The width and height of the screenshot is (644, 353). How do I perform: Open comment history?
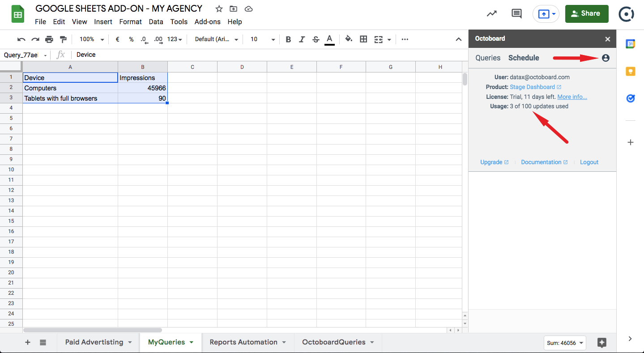pyautogui.click(x=516, y=13)
